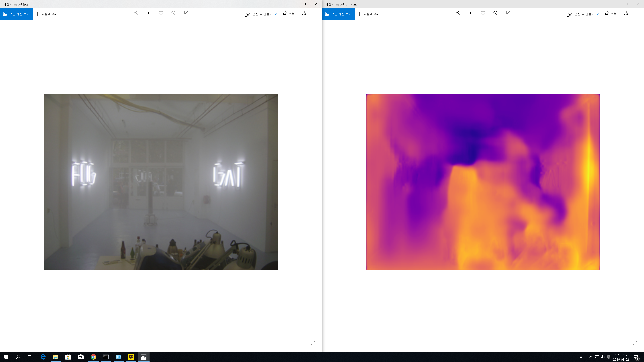Click the foggy room photo image8.jpg
This screenshot has width=644, height=362.
[161, 182]
